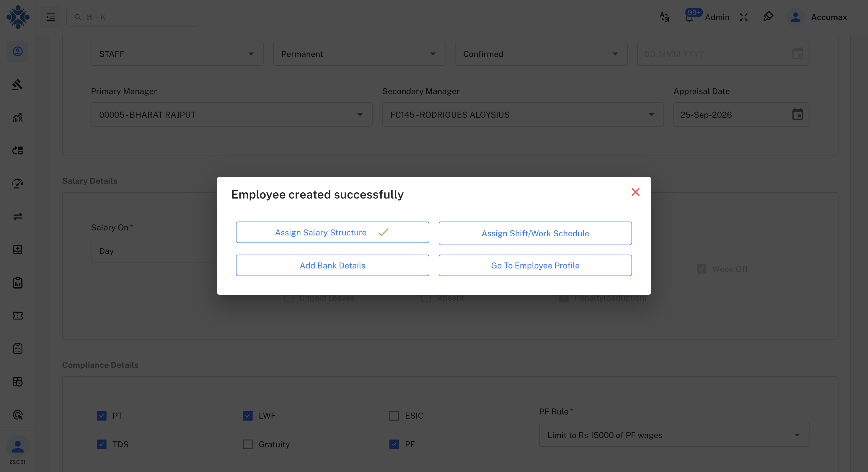Open the Admin menu in top bar
The width and height of the screenshot is (868, 472).
pos(717,17)
